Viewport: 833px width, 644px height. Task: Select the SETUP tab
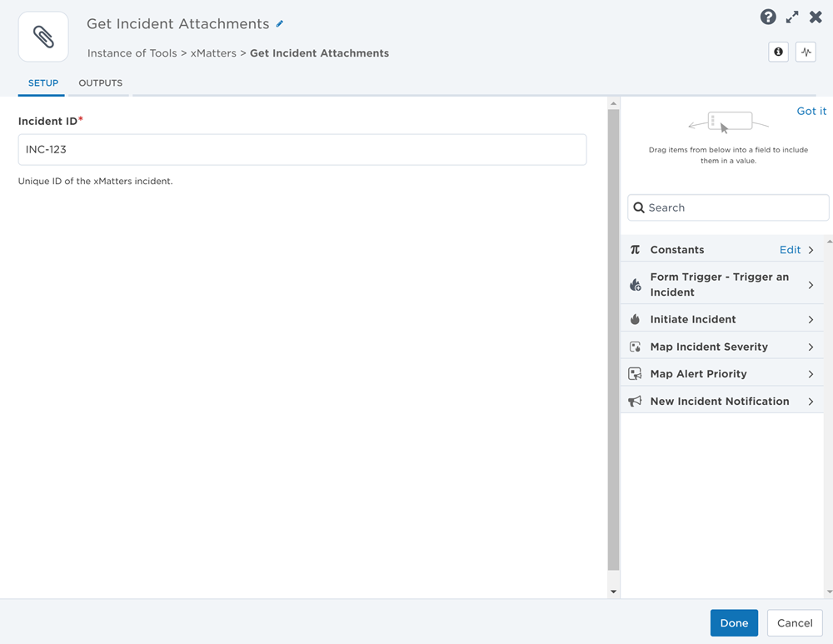pyautogui.click(x=43, y=83)
